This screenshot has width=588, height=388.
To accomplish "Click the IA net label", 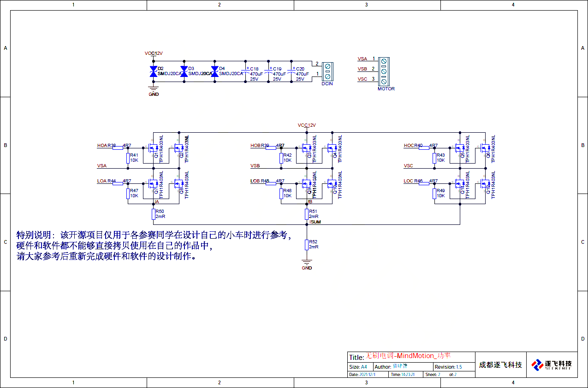I will click(x=157, y=202).
